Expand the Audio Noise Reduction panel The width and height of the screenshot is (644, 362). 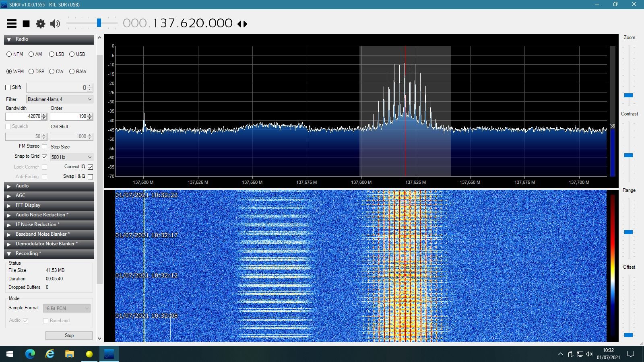(49, 215)
